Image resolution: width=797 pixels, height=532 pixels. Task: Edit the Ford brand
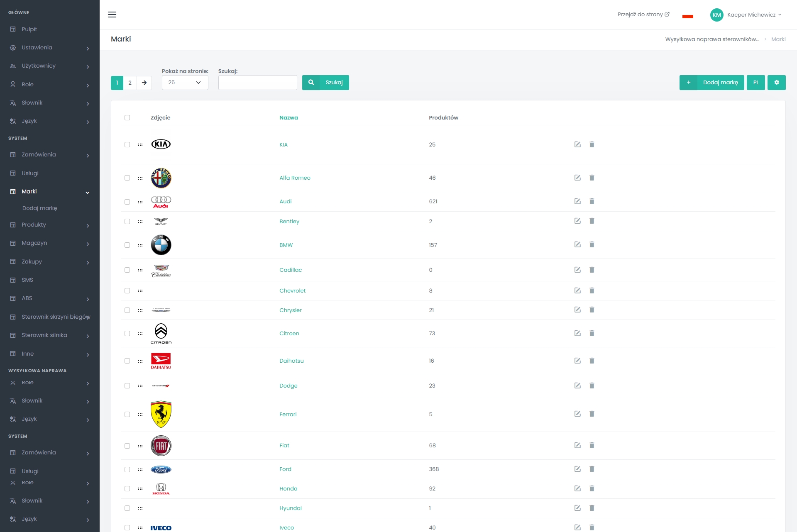(577, 469)
